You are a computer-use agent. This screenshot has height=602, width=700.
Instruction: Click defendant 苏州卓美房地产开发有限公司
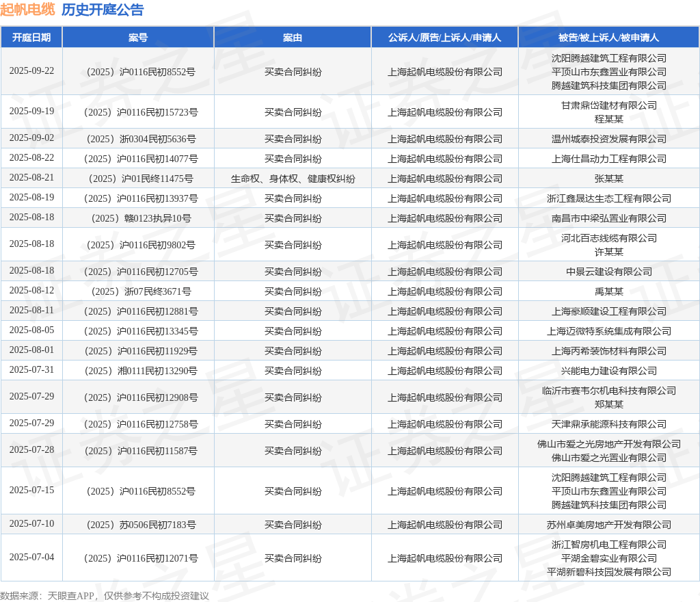point(609,525)
